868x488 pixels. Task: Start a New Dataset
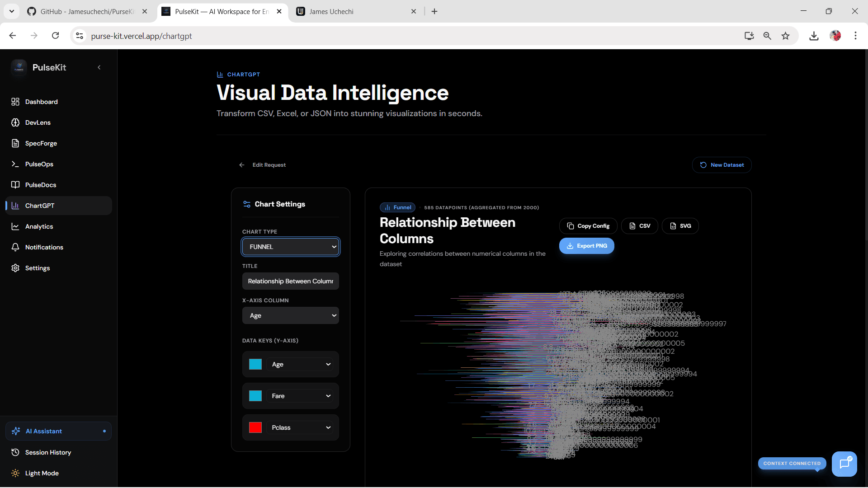[x=722, y=165]
